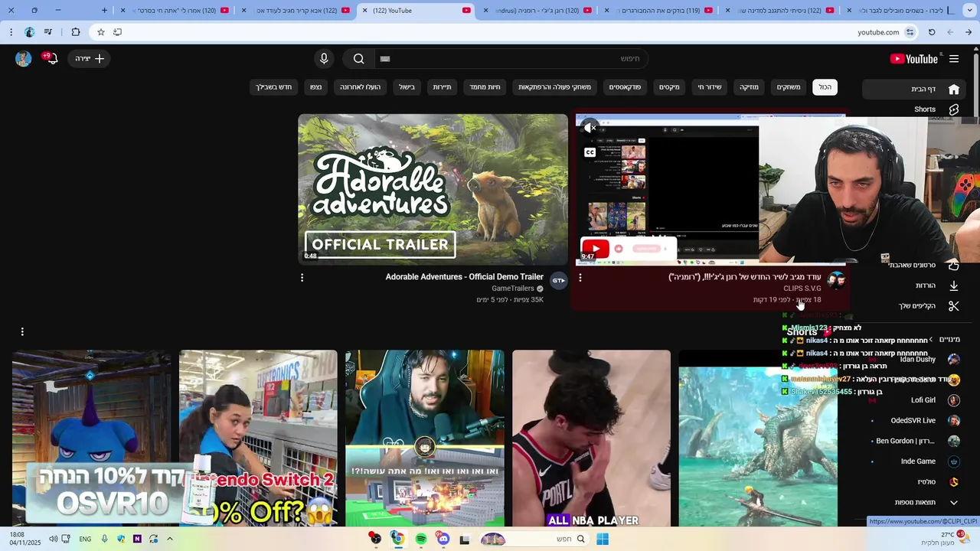Viewport: 980px width, 551px height.
Task: Click the taskbar search box חפש
Action: [533, 539]
